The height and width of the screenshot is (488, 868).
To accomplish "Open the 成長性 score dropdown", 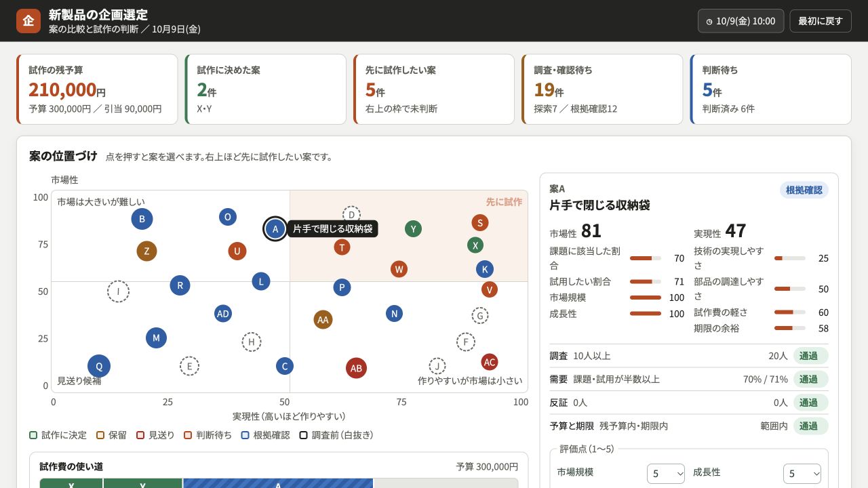I will [x=802, y=474].
